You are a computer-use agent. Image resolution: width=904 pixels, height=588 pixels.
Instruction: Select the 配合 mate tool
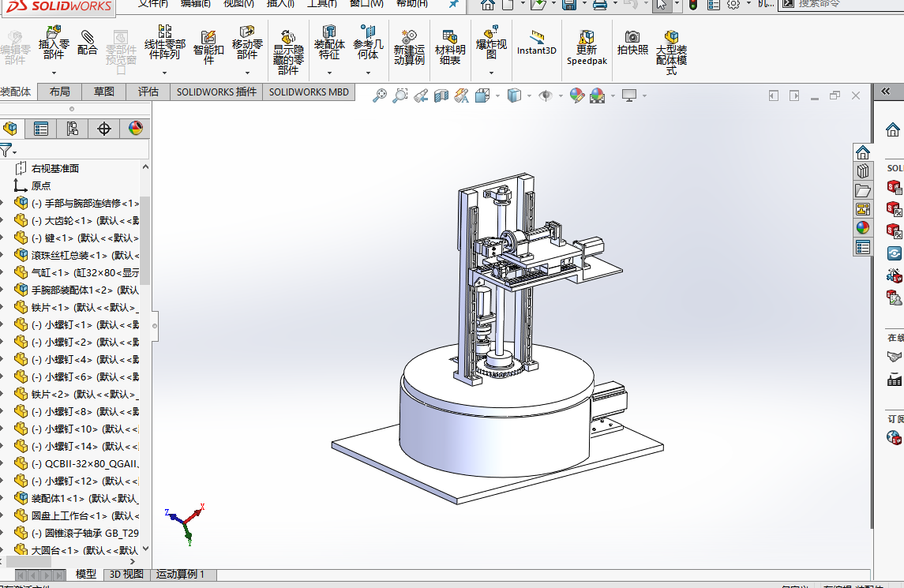[87, 43]
